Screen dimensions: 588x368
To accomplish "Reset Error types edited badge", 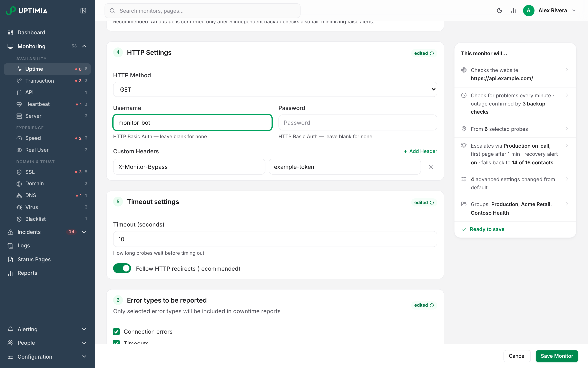I will pyautogui.click(x=424, y=305).
